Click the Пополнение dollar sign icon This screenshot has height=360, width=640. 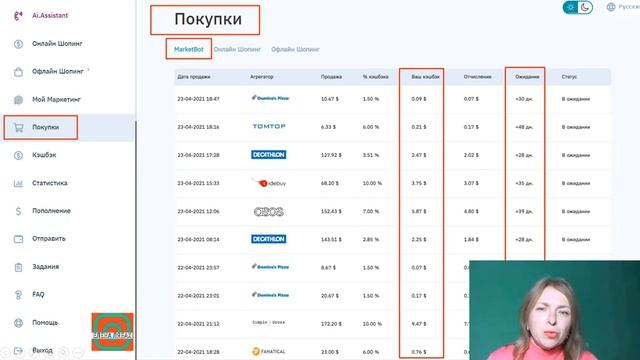[18, 211]
